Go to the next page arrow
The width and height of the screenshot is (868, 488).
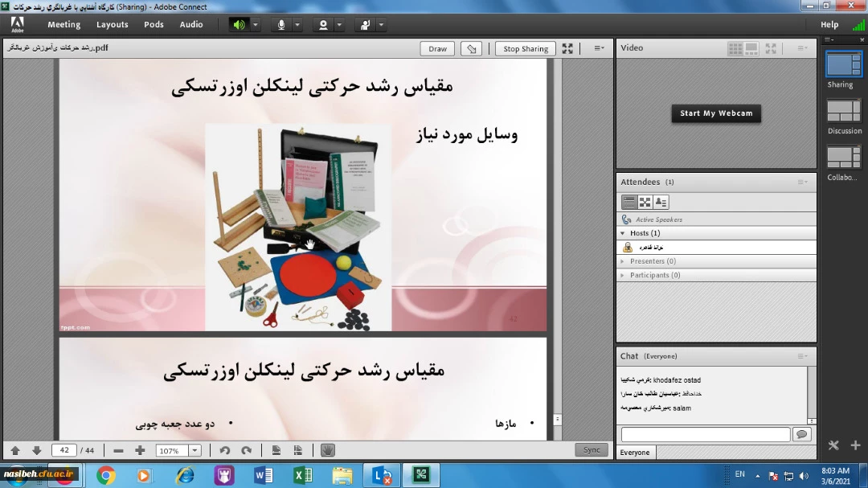(36, 451)
